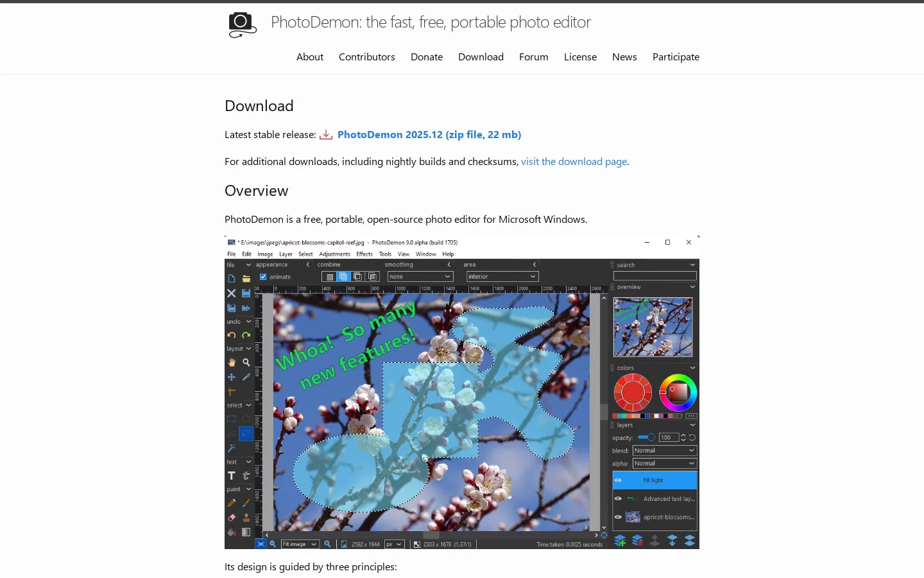Screen dimensions: 924x578
Task: Click the new image file icon
Action: coord(232,278)
